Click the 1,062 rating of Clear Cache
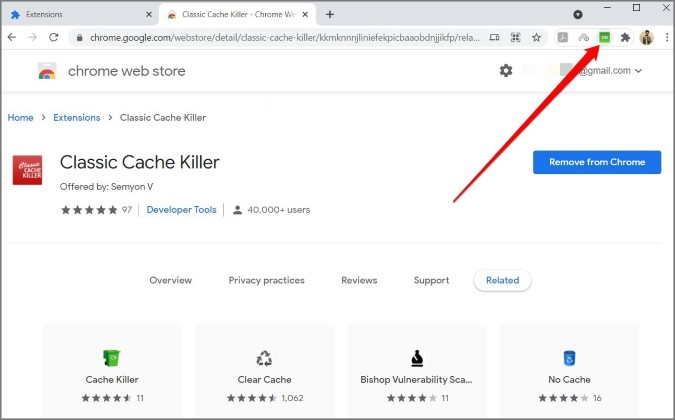This screenshot has width=675, height=420. [292, 398]
